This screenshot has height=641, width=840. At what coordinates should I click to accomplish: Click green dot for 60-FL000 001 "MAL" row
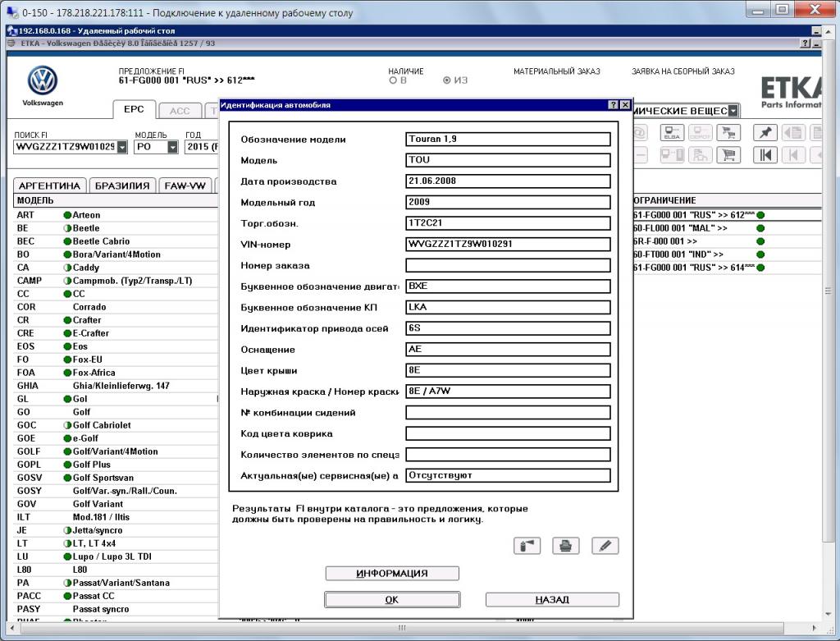(760, 228)
